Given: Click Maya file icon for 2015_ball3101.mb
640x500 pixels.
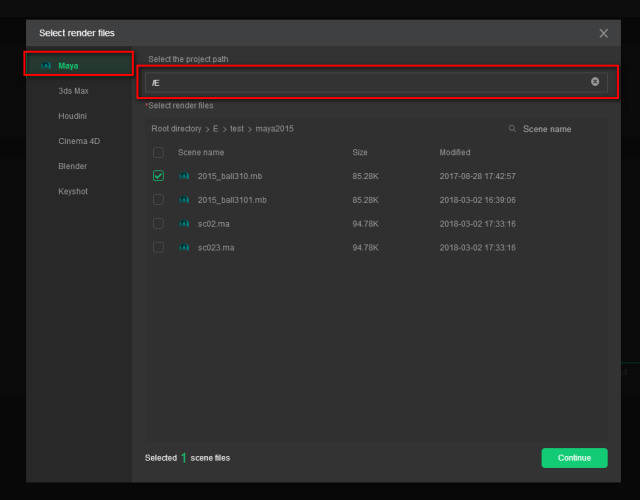Looking at the screenshot, I should 184,200.
